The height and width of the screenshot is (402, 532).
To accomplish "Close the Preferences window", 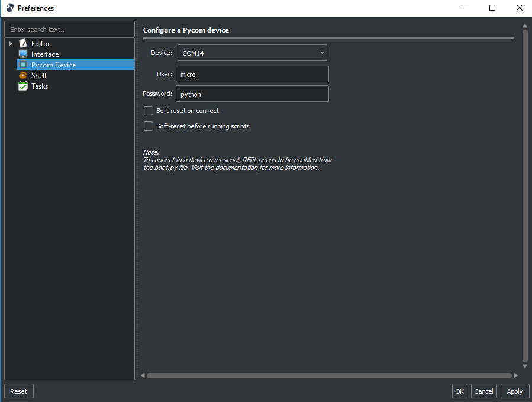I will click(519, 8).
